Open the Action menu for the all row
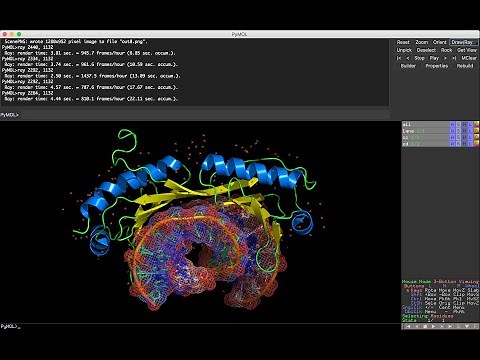The height and width of the screenshot is (360, 480). coord(452,124)
